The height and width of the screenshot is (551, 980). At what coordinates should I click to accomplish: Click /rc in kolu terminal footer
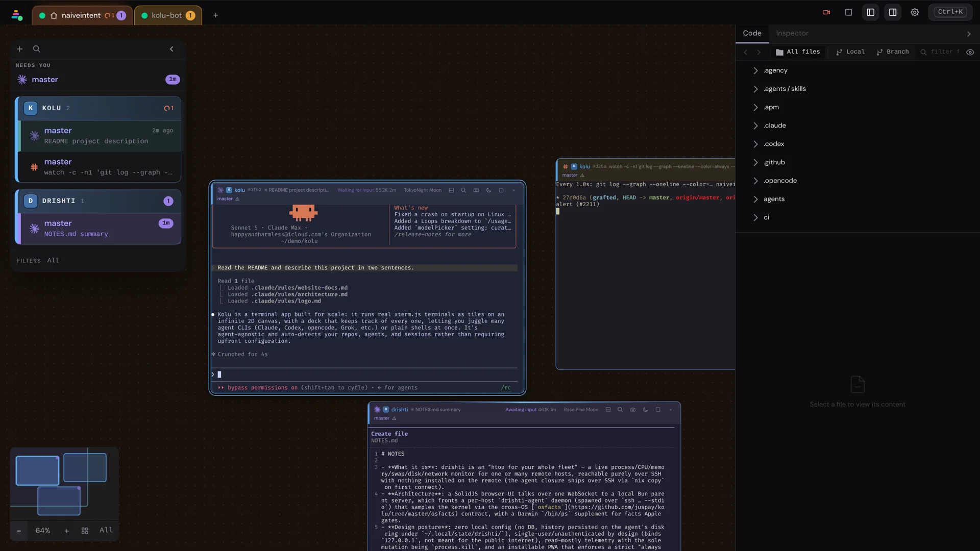pyautogui.click(x=506, y=388)
